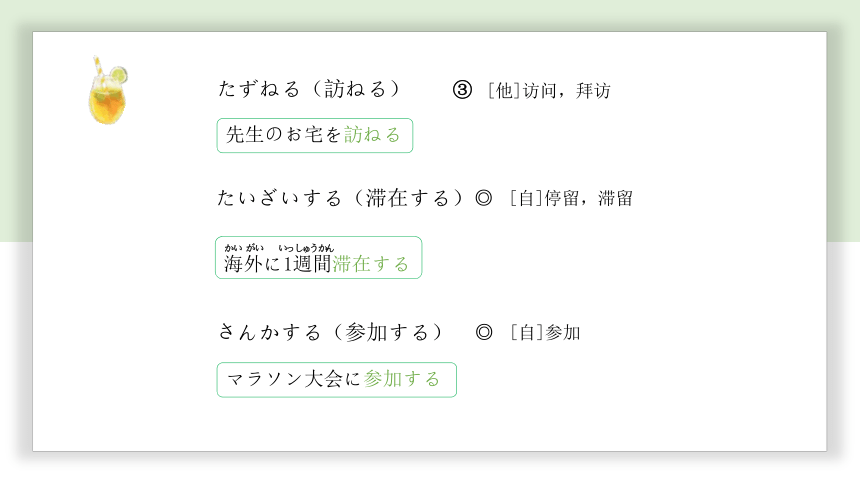Click the furigana いっしゅうかん above 1週間
Screen dimensions: 860x484
tap(306, 248)
